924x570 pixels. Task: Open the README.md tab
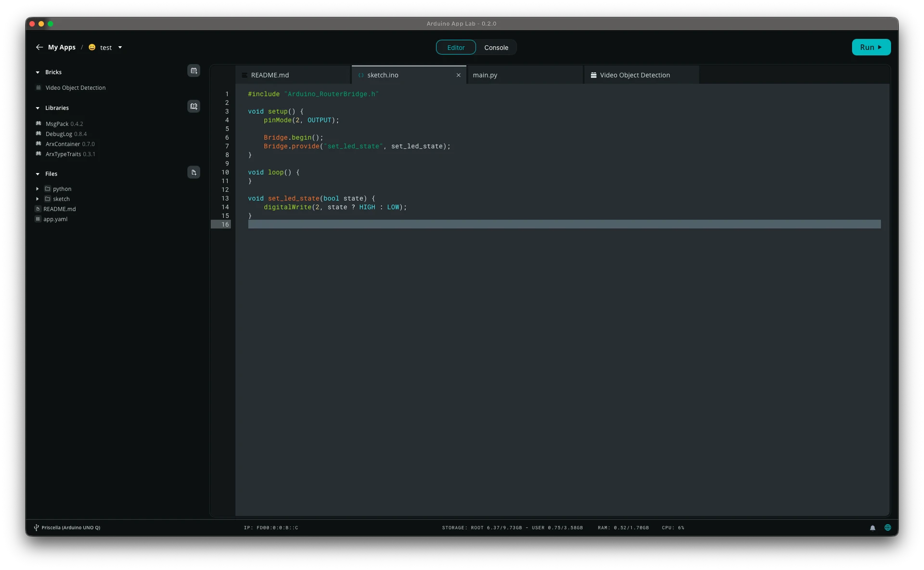269,75
